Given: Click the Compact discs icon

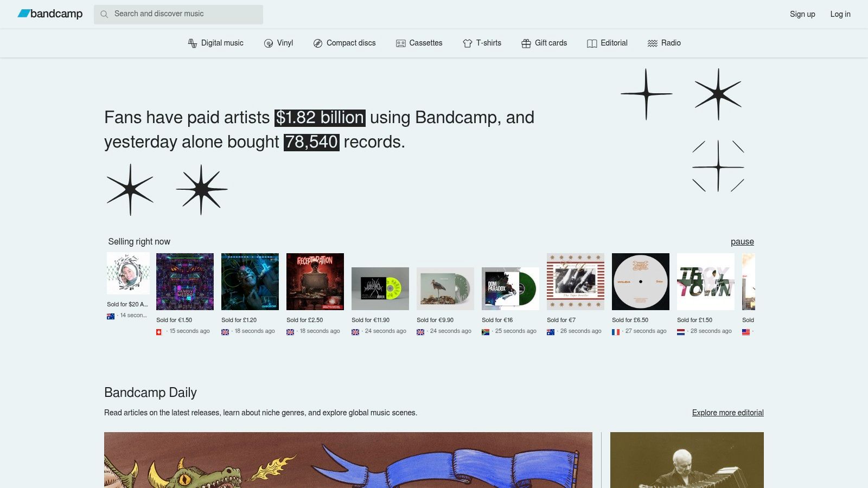Looking at the screenshot, I should tap(318, 43).
